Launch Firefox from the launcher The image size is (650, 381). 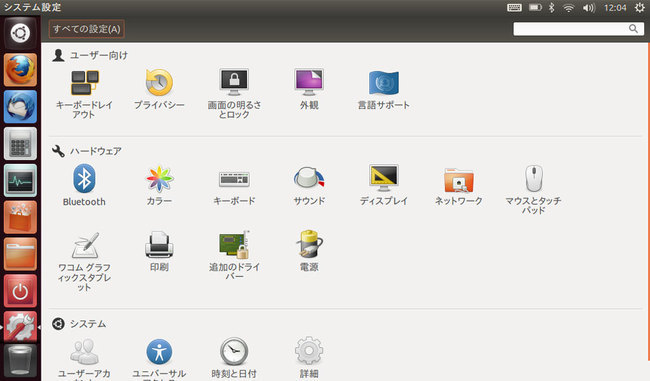tap(20, 70)
